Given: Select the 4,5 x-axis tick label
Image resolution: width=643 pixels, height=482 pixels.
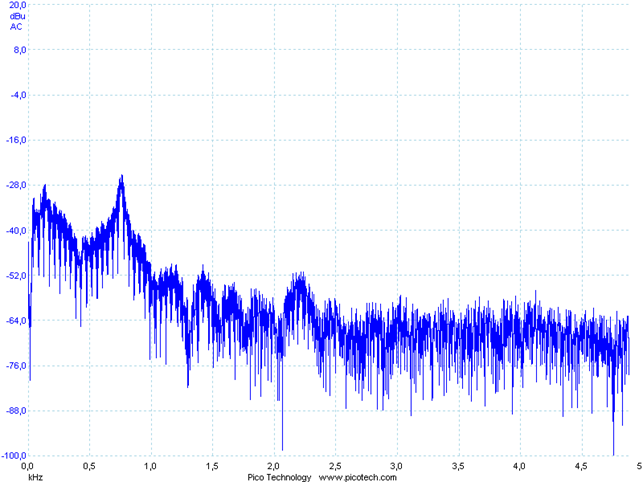Looking at the screenshot, I should (x=581, y=466).
